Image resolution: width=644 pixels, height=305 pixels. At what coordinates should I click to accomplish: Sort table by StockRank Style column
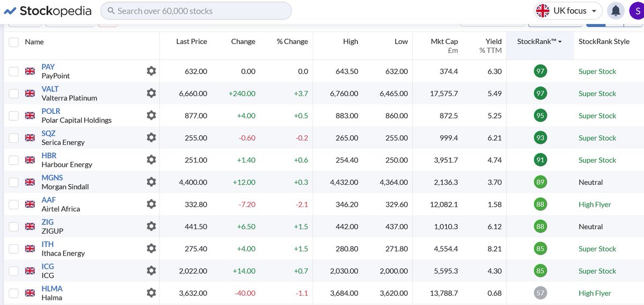(x=604, y=42)
